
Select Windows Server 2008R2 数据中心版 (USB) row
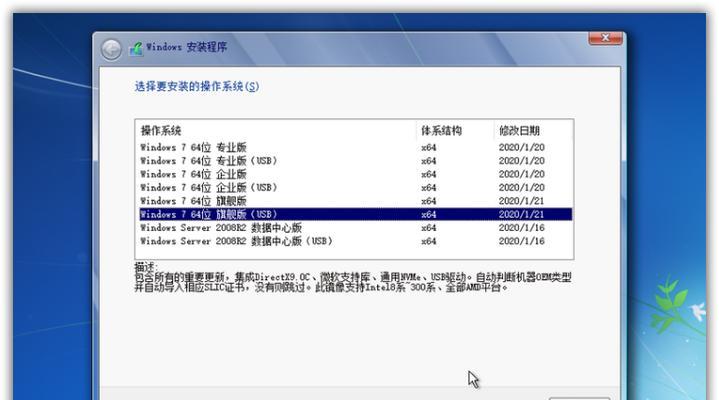click(x=355, y=241)
